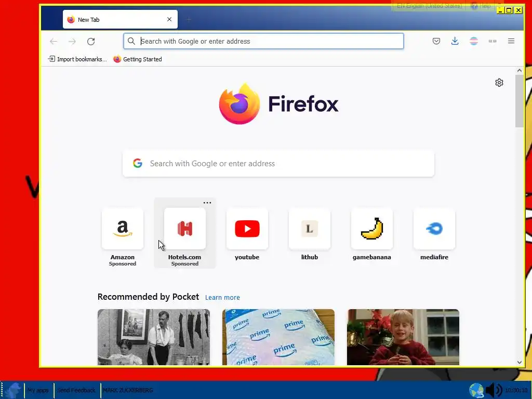Close the New Tab tab
Image resolution: width=532 pixels, height=399 pixels.
(x=169, y=19)
